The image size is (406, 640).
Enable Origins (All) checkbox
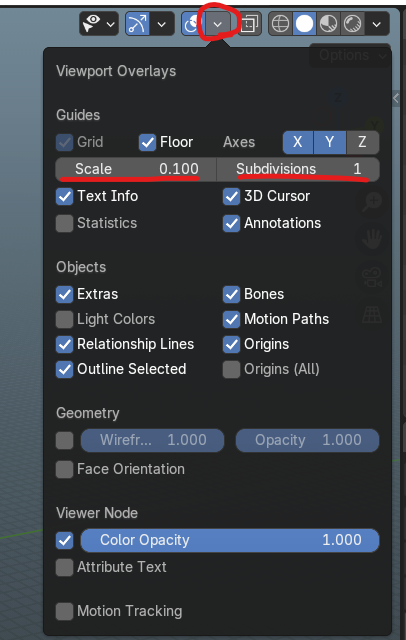(231, 369)
